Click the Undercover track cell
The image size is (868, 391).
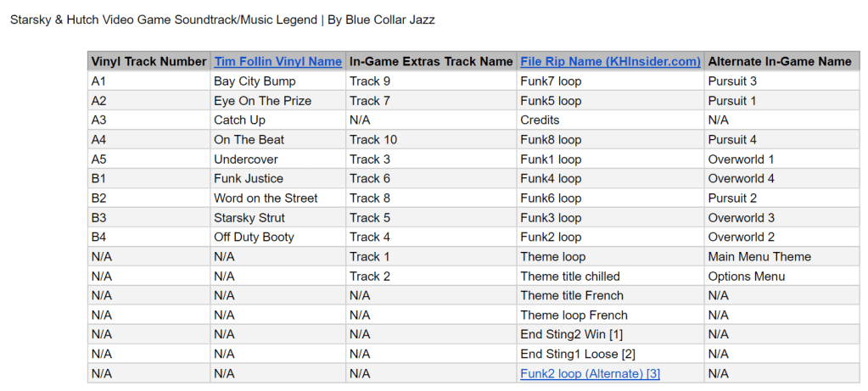[245, 159]
